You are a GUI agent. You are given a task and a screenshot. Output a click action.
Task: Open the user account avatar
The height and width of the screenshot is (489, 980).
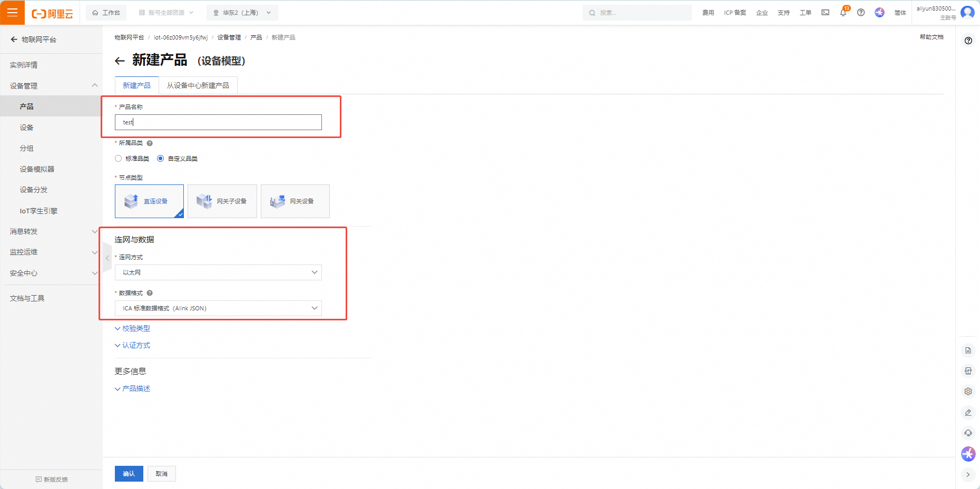point(967,12)
